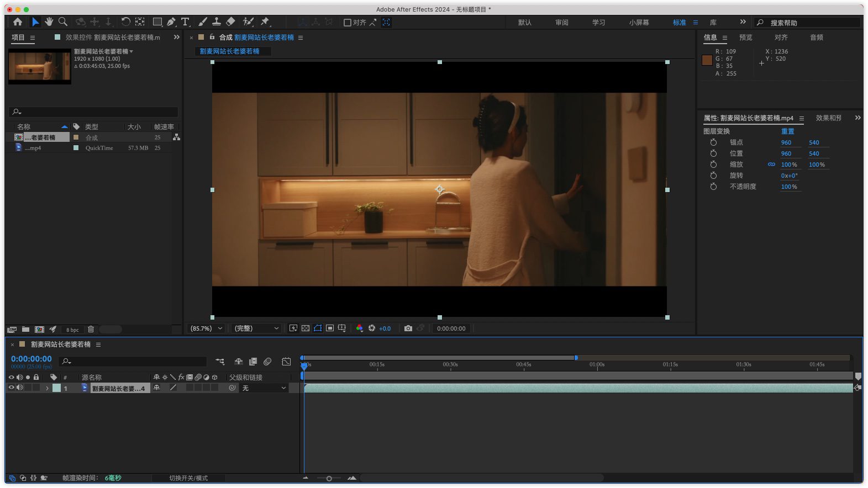Pick the Clone Stamp tool

[x=217, y=22]
